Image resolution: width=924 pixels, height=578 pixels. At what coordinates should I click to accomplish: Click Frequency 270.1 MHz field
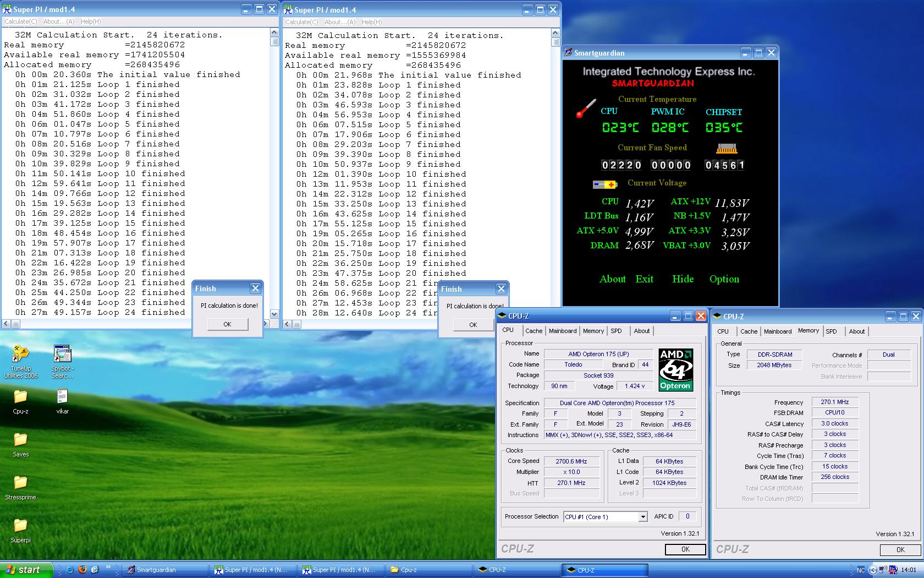[x=835, y=402]
